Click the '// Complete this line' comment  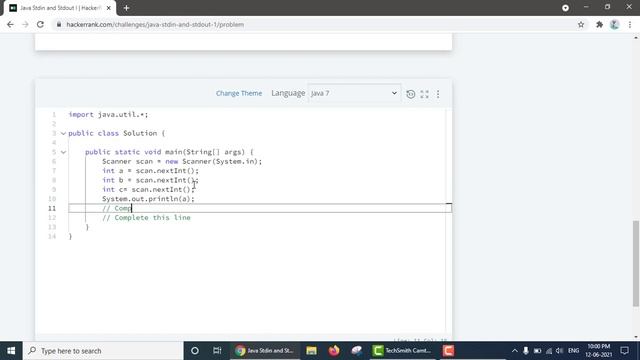pyautogui.click(x=146, y=218)
